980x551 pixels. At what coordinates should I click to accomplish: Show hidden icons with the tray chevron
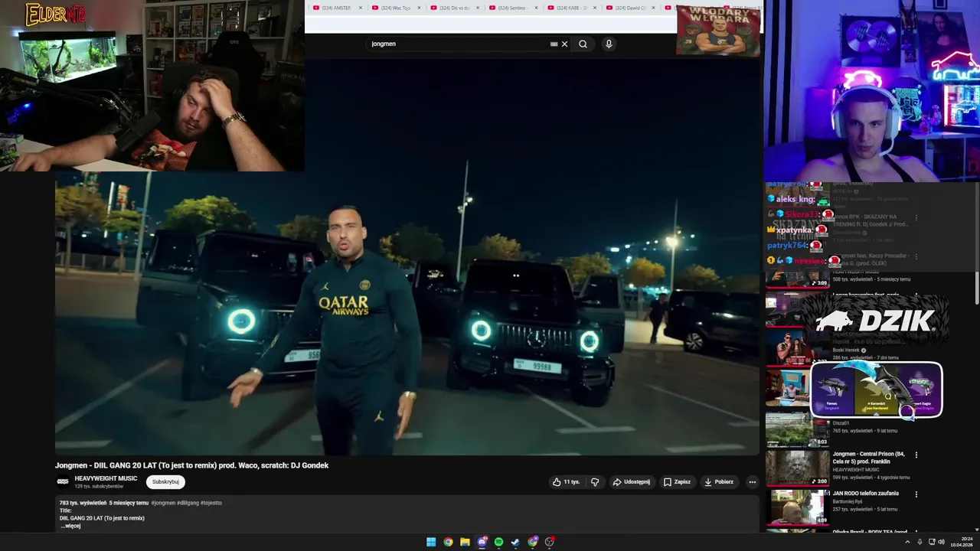[908, 542]
